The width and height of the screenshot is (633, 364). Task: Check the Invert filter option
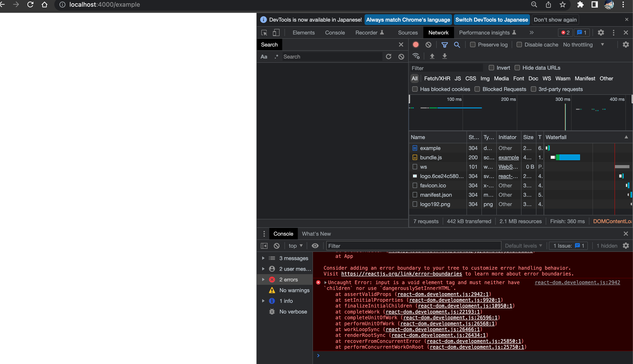pyautogui.click(x=491, y=68)
